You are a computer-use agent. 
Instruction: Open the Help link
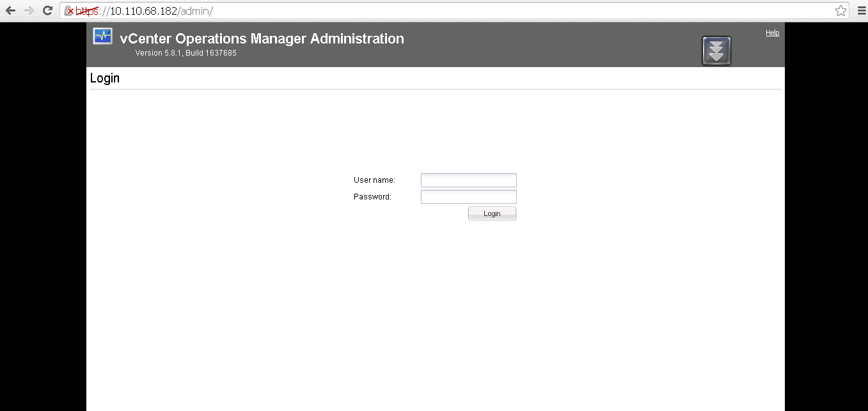pos(773,33)
